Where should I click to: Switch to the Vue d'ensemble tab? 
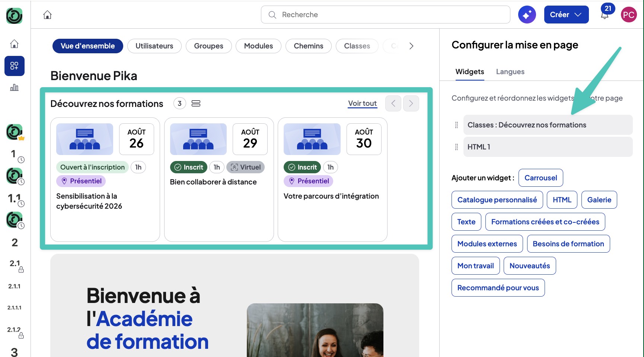(x=88, y=46)
